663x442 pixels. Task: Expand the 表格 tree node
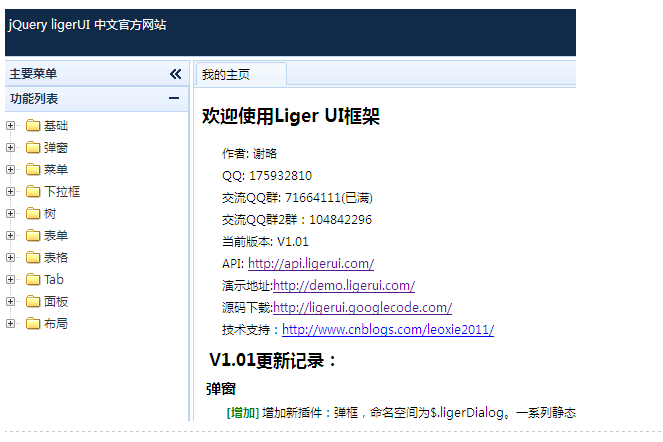(11, 258)
